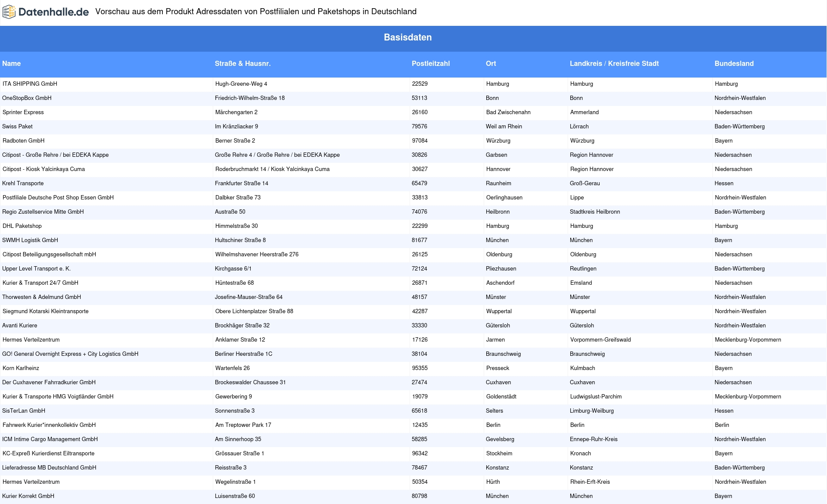Image resolution: width=827 pixels, height=504 pixels.
Task: Click the Ennepe-Ruhr-Kreis district cell
Action: point(594,439)
